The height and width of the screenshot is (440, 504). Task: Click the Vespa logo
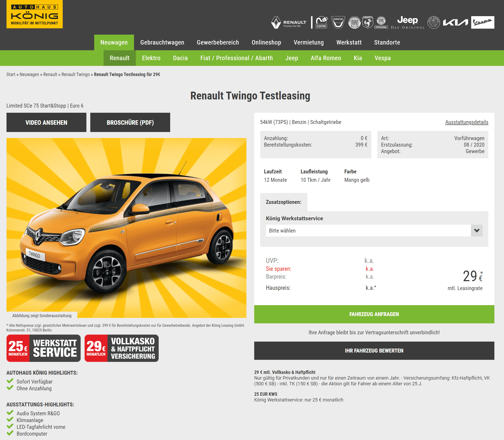(483, 22)
